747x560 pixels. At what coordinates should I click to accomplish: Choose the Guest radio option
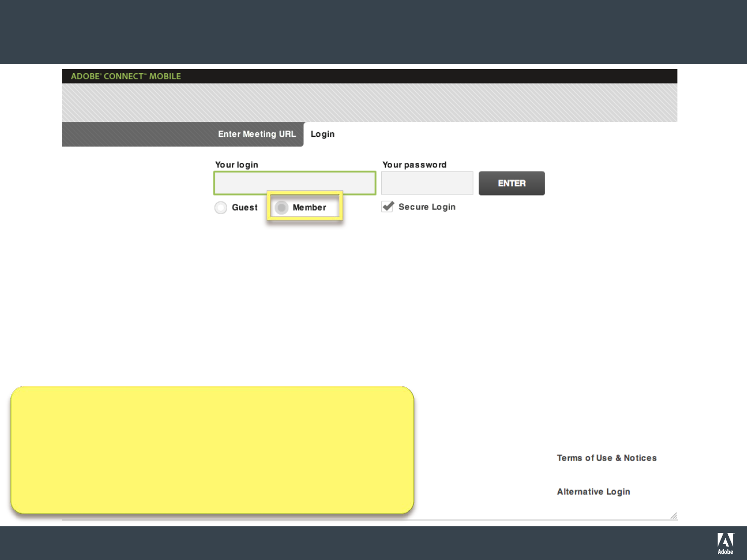tap(221, 207)
